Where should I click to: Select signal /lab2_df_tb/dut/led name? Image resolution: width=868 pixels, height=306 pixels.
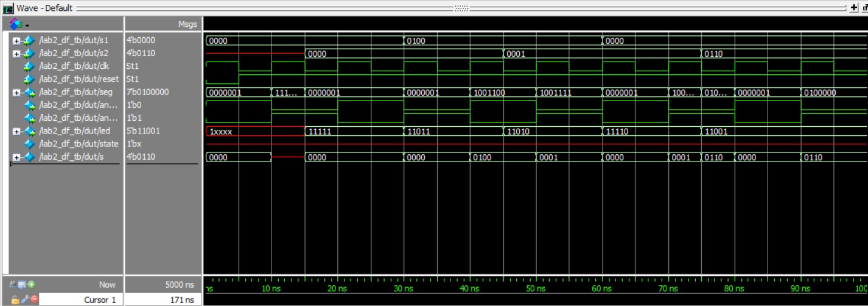(x=74, y=130)
